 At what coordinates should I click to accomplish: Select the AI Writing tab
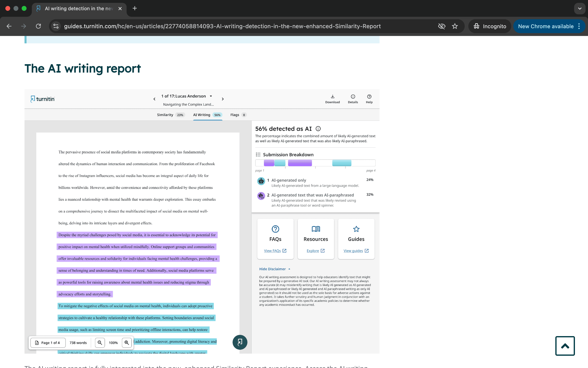(207, 115)
